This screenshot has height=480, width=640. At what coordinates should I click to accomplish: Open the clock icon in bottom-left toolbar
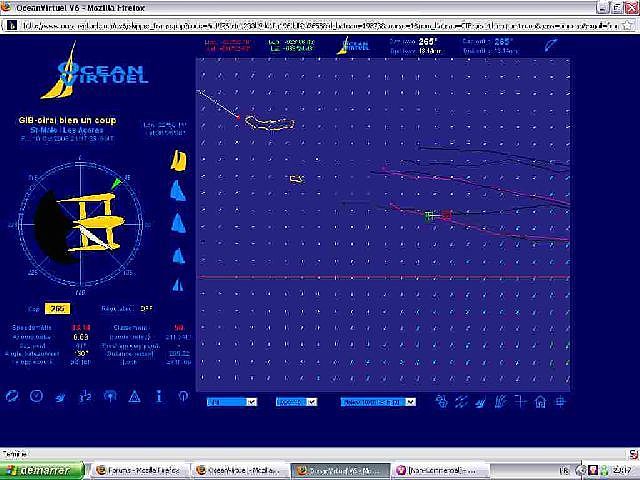point(36,396)
